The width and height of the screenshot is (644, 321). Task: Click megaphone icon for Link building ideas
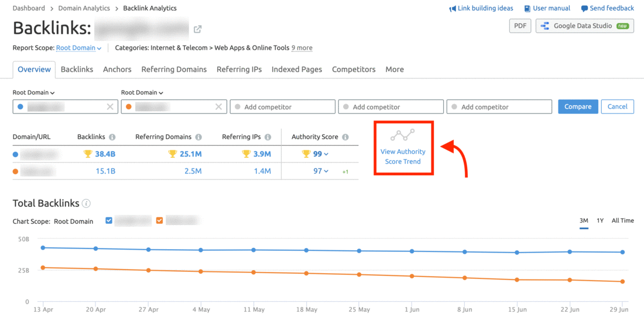[453, 9]
